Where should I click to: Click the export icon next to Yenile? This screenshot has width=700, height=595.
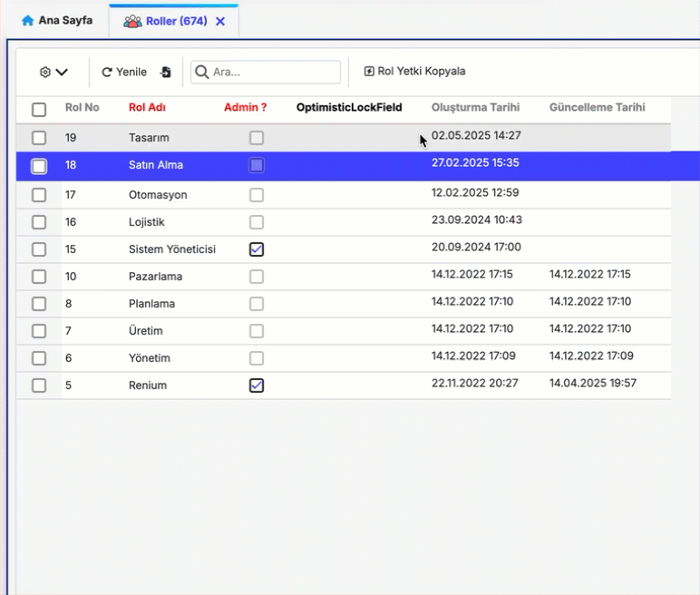tap(166, 72)
